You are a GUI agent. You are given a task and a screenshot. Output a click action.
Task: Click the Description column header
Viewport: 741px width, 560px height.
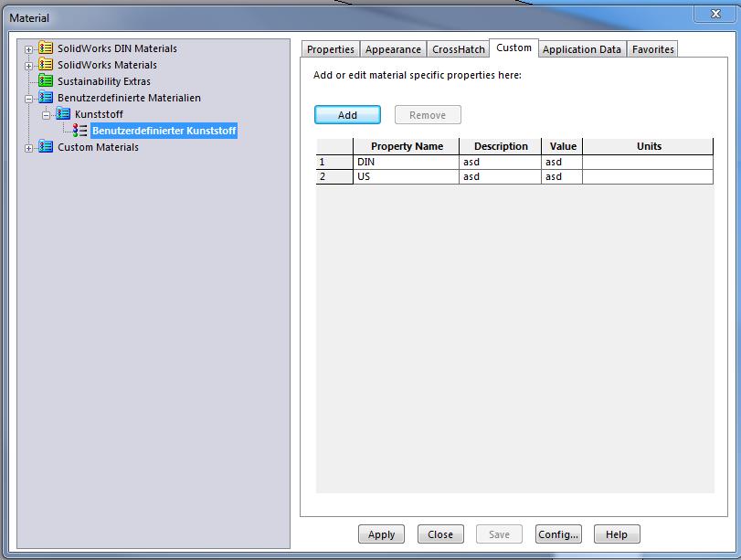pyautogui.click(x=500, y=146)
